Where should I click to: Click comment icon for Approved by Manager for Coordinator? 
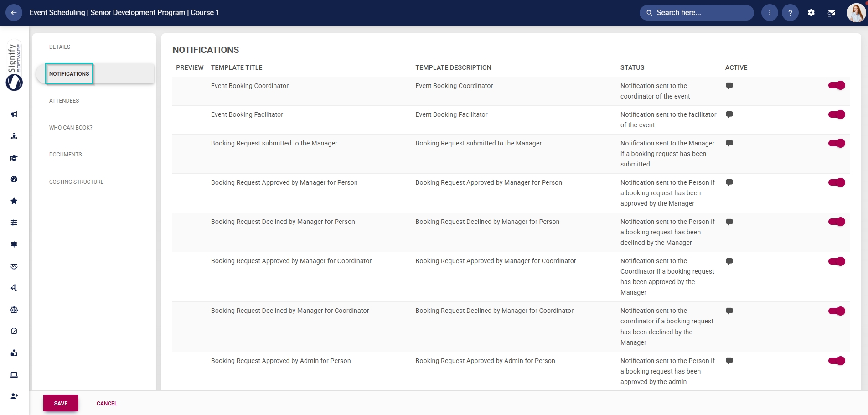pos(729,261)
